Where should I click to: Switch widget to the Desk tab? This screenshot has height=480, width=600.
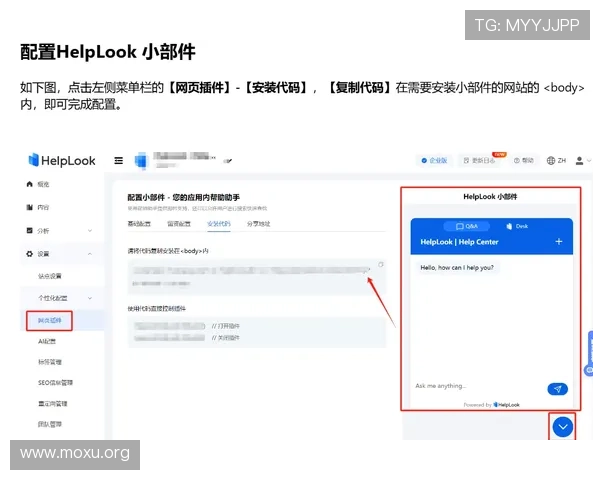tap(517, 226)
